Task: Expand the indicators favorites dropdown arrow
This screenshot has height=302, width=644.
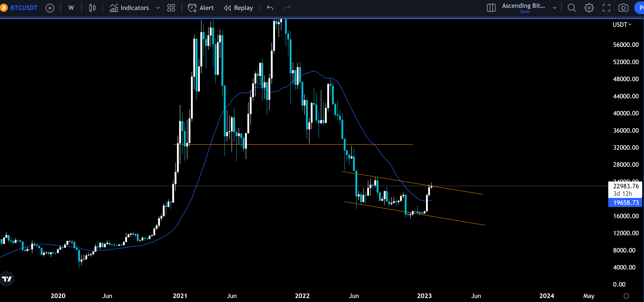Action: point(158,8)
